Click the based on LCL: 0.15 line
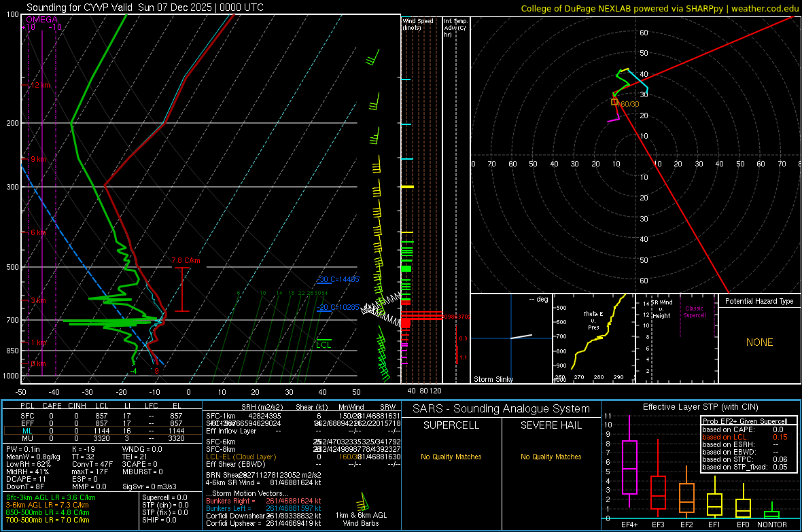The image size is (802, 532). pos(745,437)
